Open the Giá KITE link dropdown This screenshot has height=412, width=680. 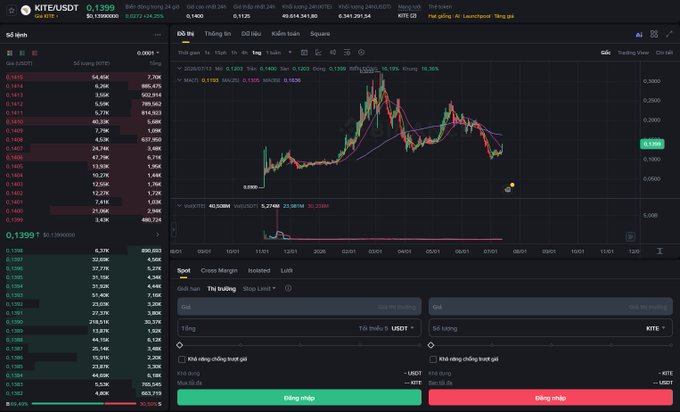46,16
